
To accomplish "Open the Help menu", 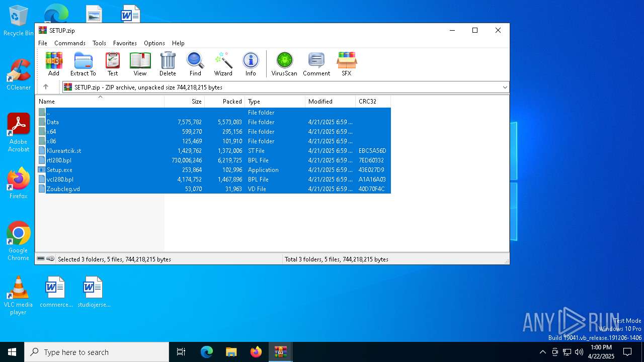I will (178, 43).
